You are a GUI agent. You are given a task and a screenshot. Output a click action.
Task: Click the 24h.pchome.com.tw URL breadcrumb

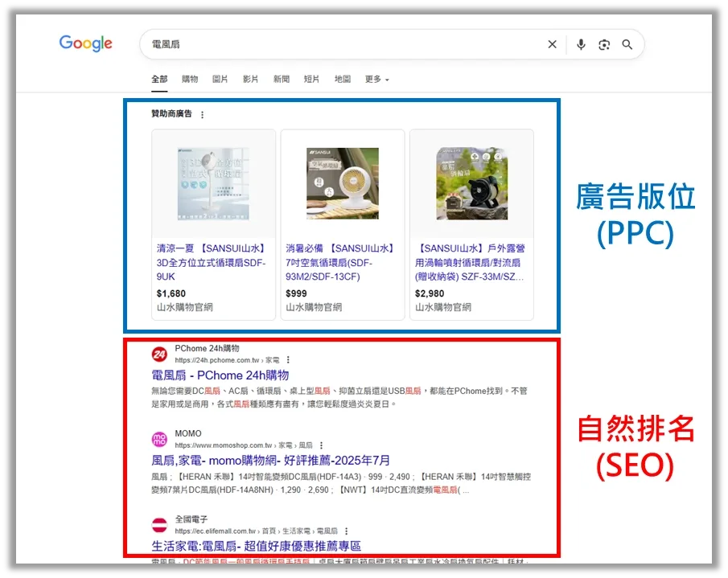pyautogui.click(x=227, y=360)
